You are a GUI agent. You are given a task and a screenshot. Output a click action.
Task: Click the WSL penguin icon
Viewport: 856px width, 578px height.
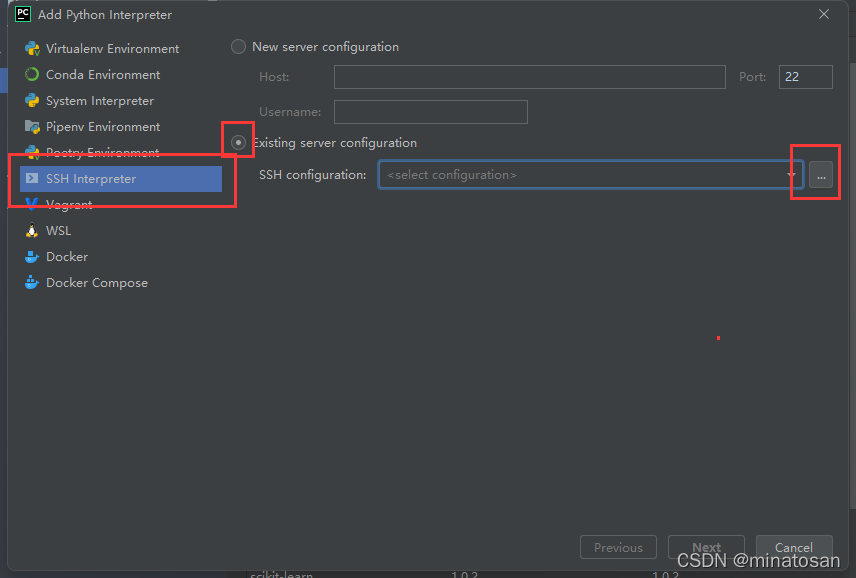tap(32, 230)
